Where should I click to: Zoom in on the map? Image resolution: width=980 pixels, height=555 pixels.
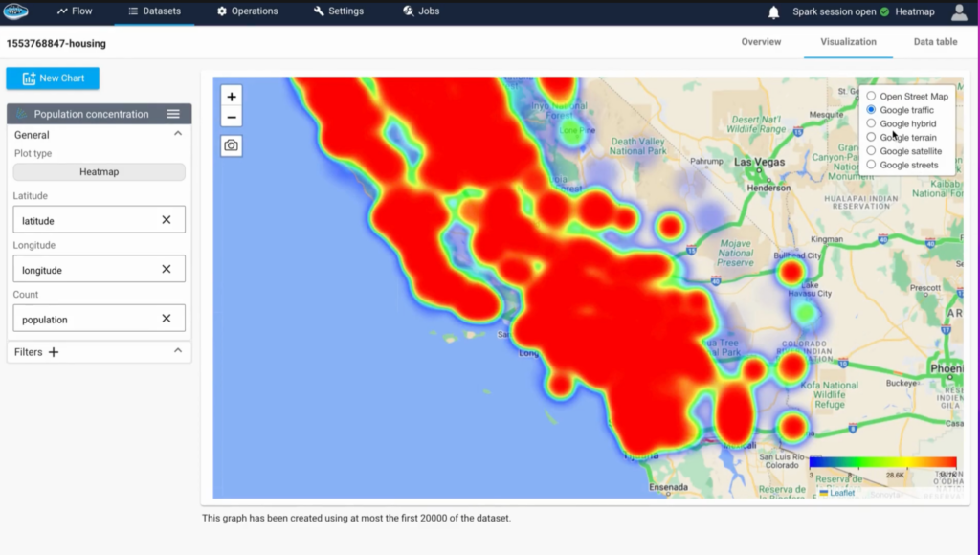click(x=232, y=97)
